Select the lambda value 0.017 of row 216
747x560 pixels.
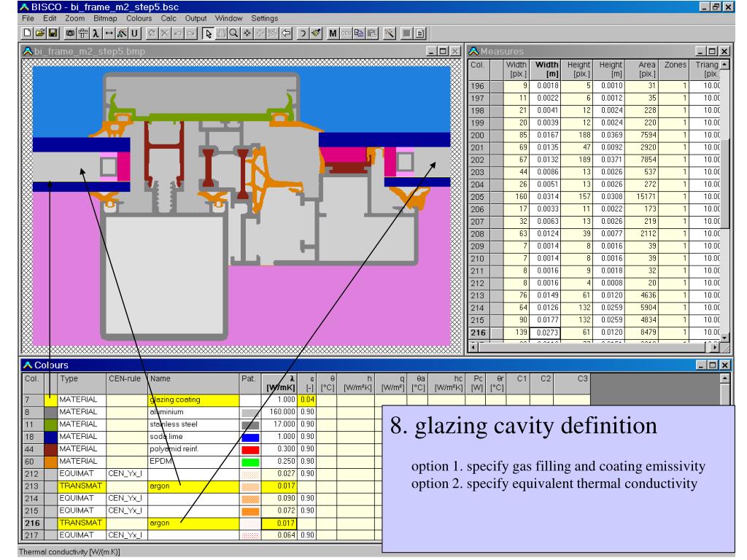coord(279,524)
